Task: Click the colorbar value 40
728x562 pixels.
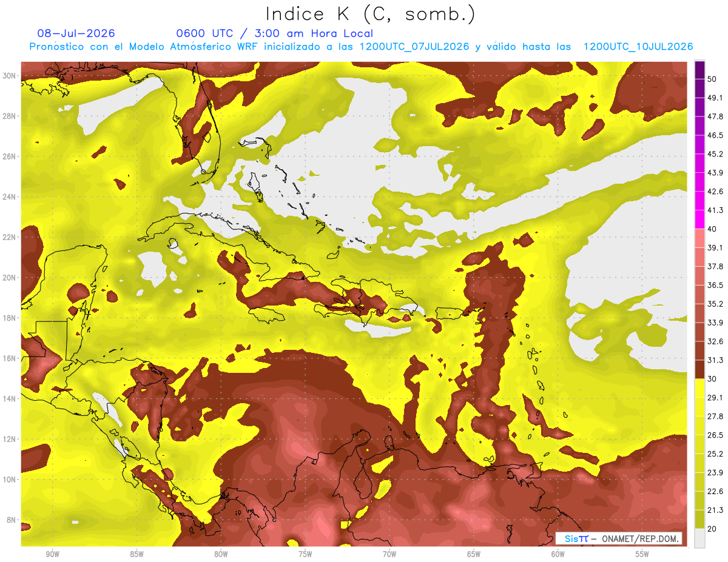Action: [x=713, y=229]
